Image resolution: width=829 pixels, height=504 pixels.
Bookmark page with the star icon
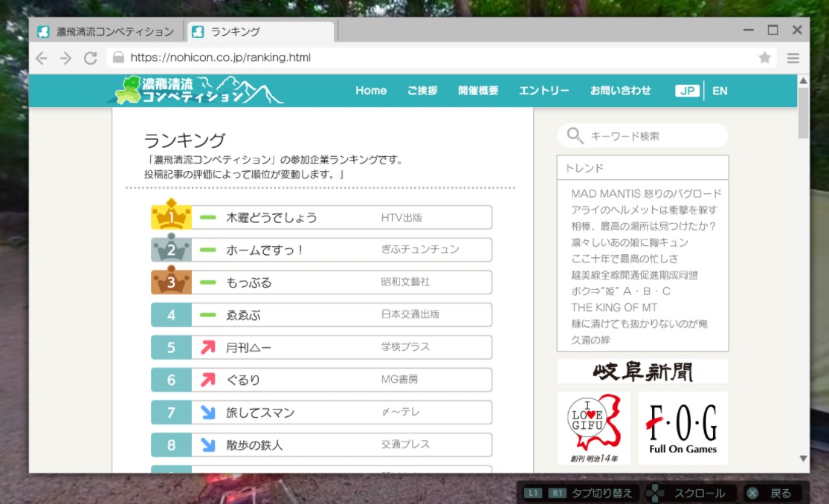point(764,58)
